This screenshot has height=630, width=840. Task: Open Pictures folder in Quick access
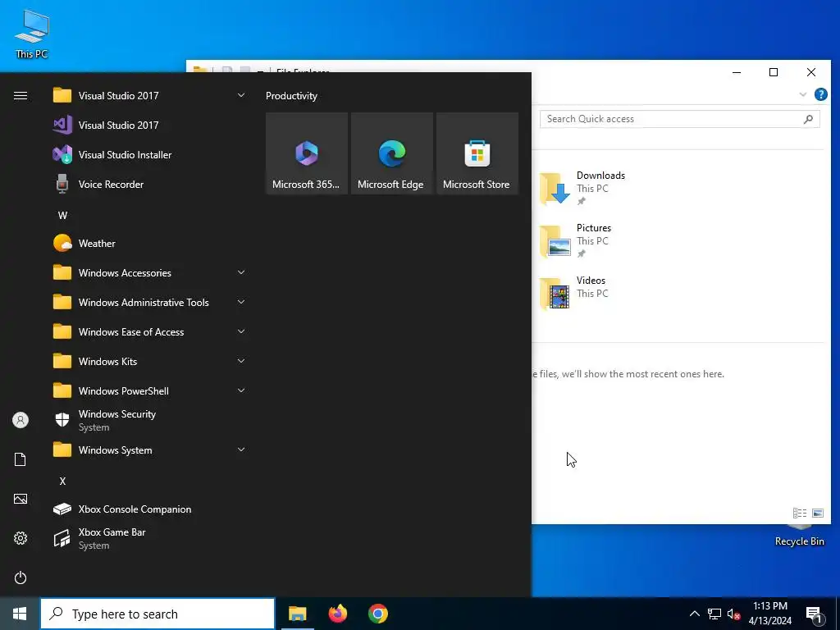(577, 240)
